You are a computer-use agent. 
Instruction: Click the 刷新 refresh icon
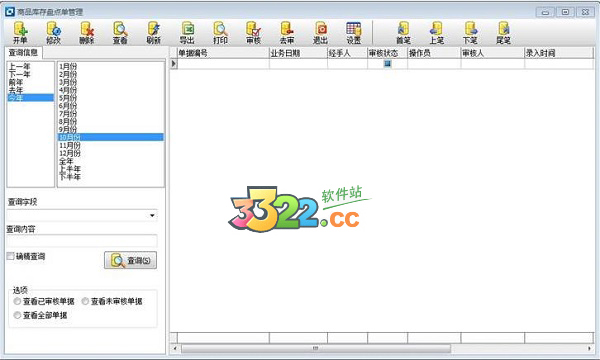[153, 33]
